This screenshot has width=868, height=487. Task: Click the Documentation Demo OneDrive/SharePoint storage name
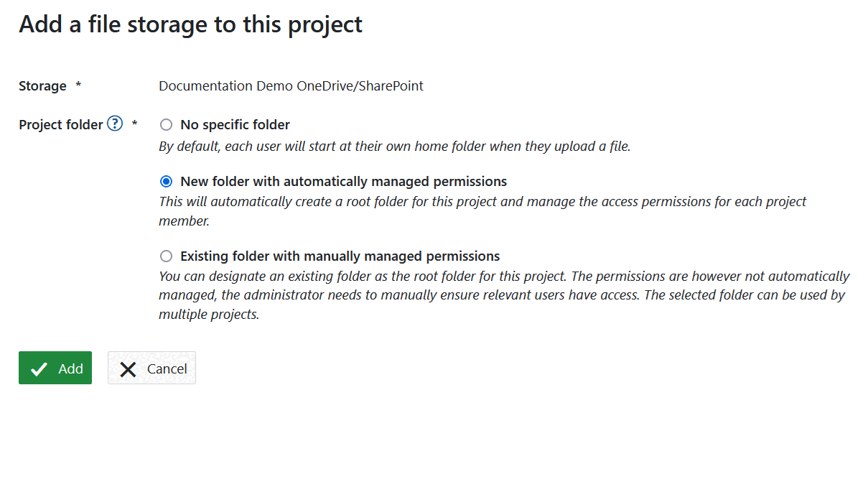pyautogui.click(x=291, y=85)
